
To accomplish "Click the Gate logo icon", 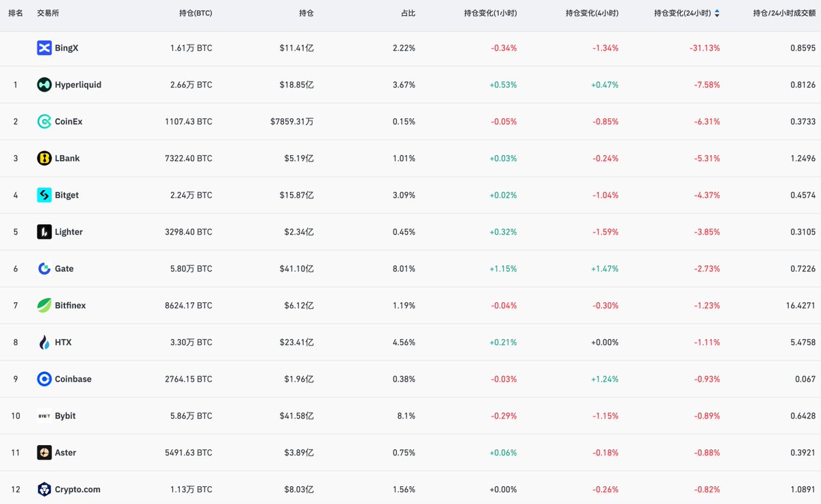I will 44,269.
